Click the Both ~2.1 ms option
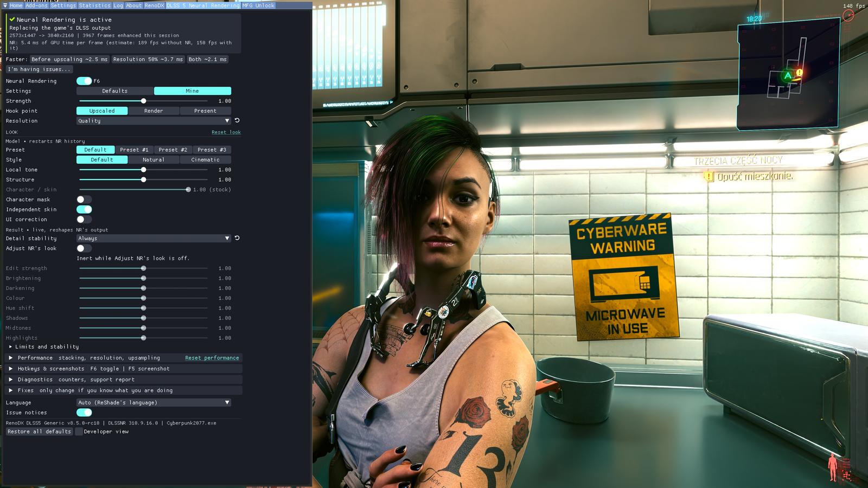The width and height of the screenshot is (868, 488). (x=208, y=59)
